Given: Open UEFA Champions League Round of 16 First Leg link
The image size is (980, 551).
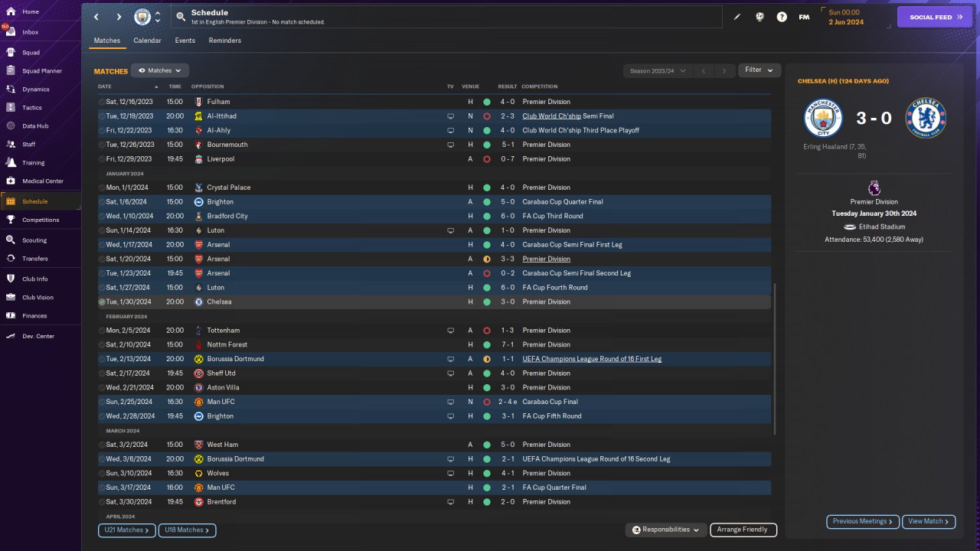Looking at the screenshot, I should (592, 359).
